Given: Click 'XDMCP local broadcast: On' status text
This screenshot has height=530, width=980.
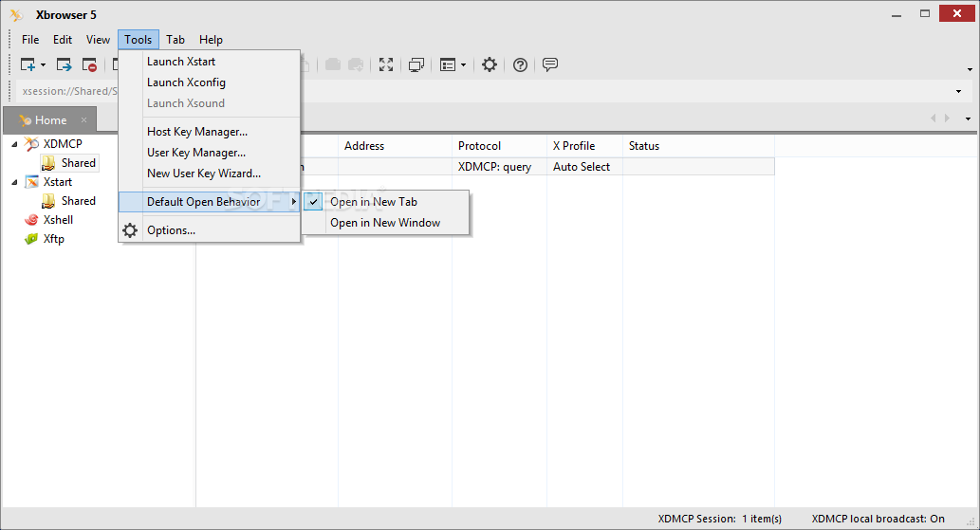Looking at the screenshot, I should click(878, 519).
